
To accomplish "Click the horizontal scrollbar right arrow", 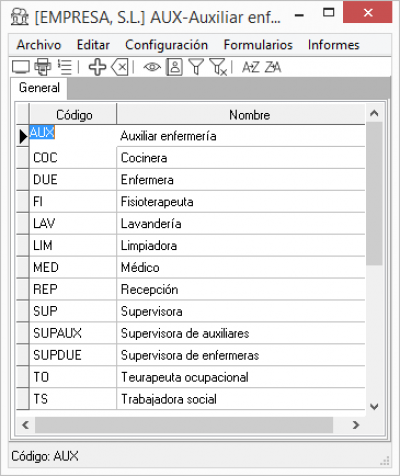I will pos(356,425).
